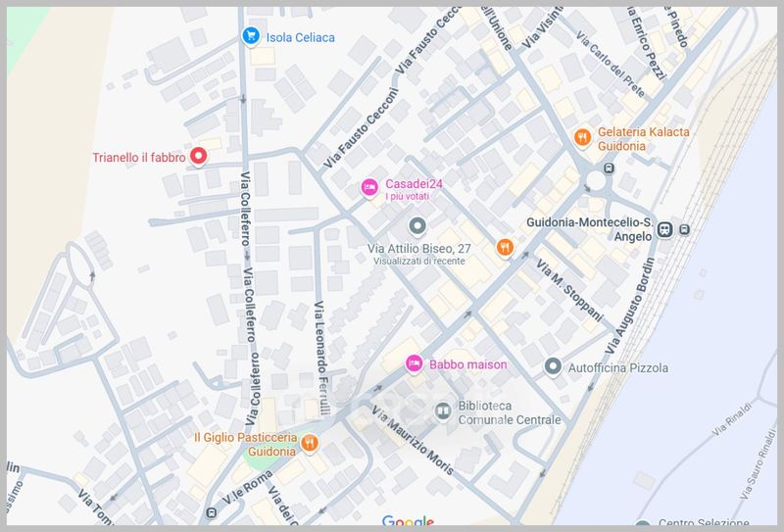Viewport: 784px width, 532px height.
Task: Click the bus stop icon beside the train station
Action: 684,229
